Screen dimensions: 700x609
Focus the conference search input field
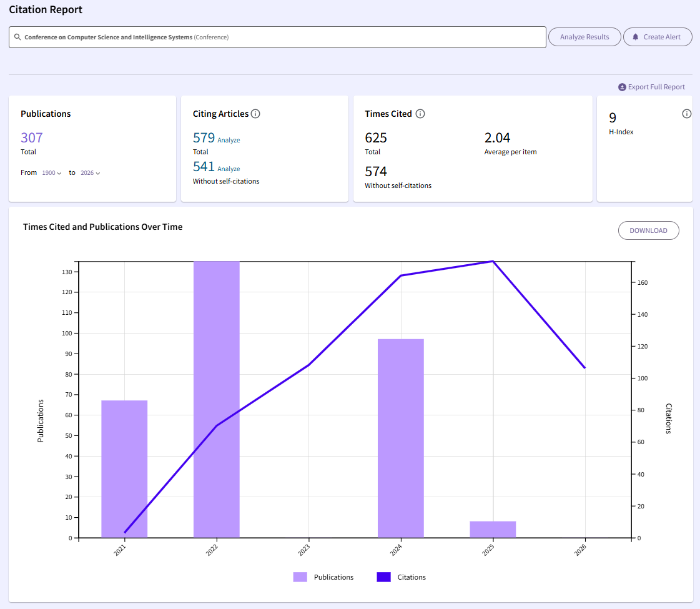click(x=277, y=37)
